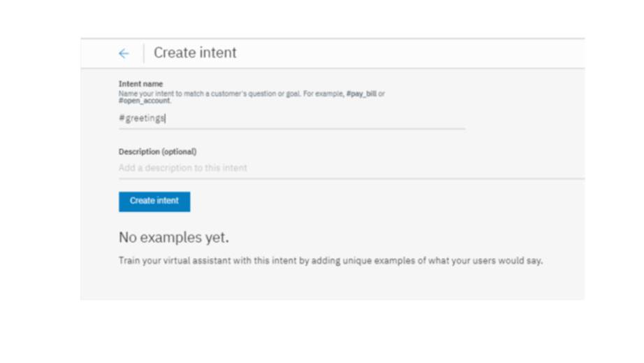The width and height of the screenshot is (644, 363).
Task: Click the "Add a description to this intent" placeholder
Action: point(183,169)
